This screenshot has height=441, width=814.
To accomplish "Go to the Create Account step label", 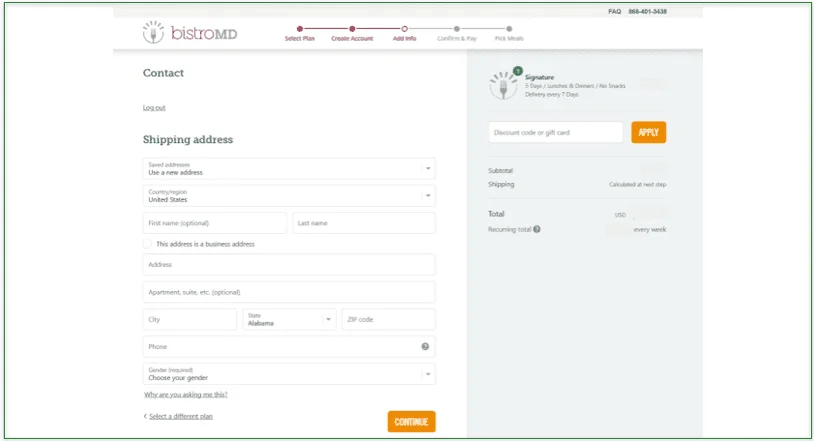I will click(x=352, y=38).
